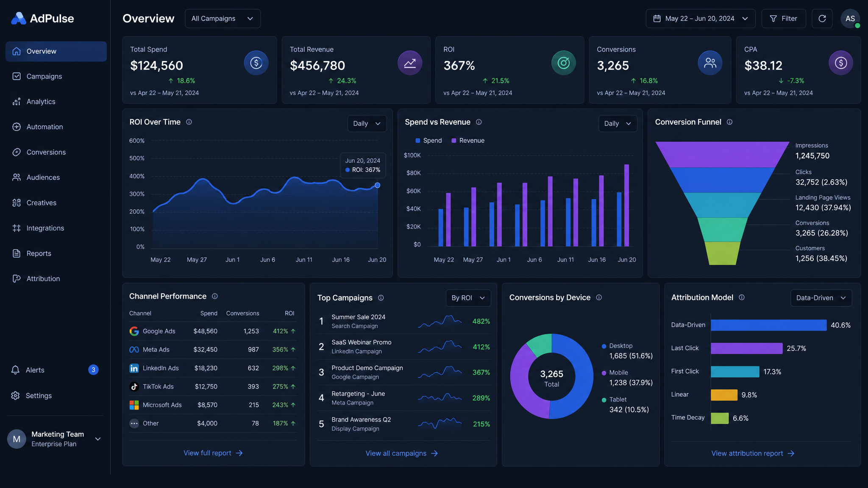
Task: Click the AdPulse logo icon
Action: pyautogui.click(x=18, y=18)
